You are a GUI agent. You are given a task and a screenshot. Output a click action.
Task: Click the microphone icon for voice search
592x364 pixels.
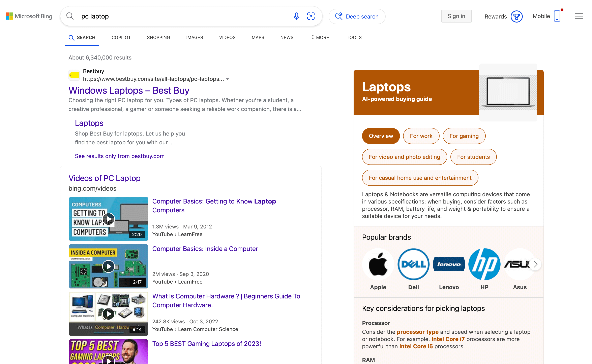point(296,16)
